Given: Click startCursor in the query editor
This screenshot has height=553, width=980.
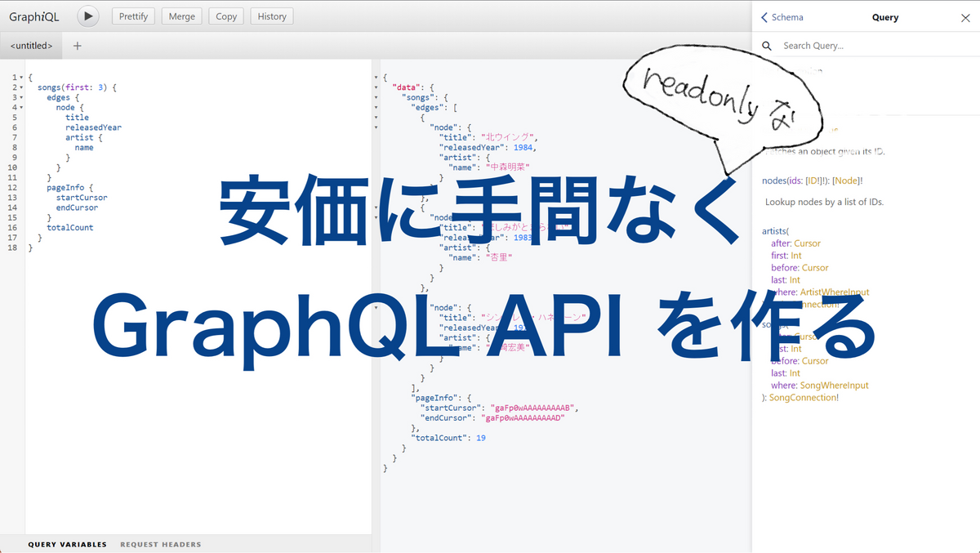Looking at the screenshot, I should [x=82, y=198].
